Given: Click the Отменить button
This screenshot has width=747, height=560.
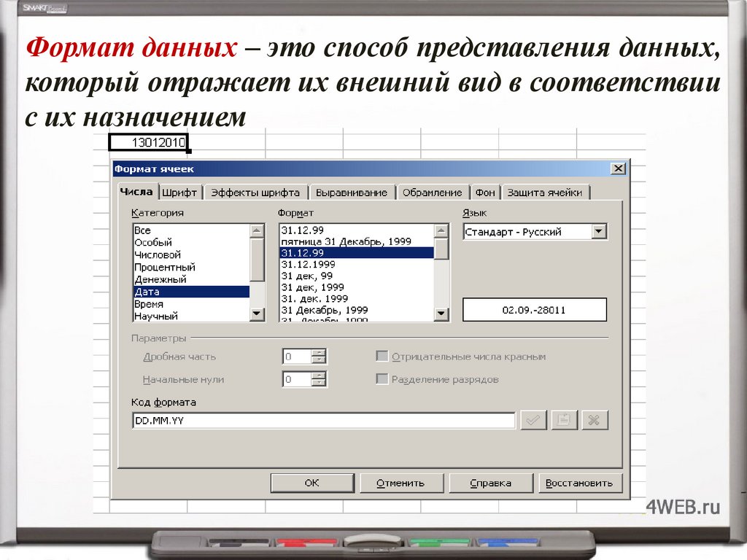Looking at the screenshot, I should pyautogui.click(x=400, y=483).
